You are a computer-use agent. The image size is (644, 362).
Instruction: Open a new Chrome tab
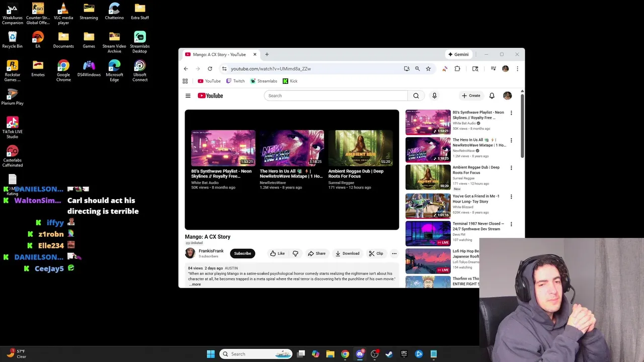(x=267, y=54)
